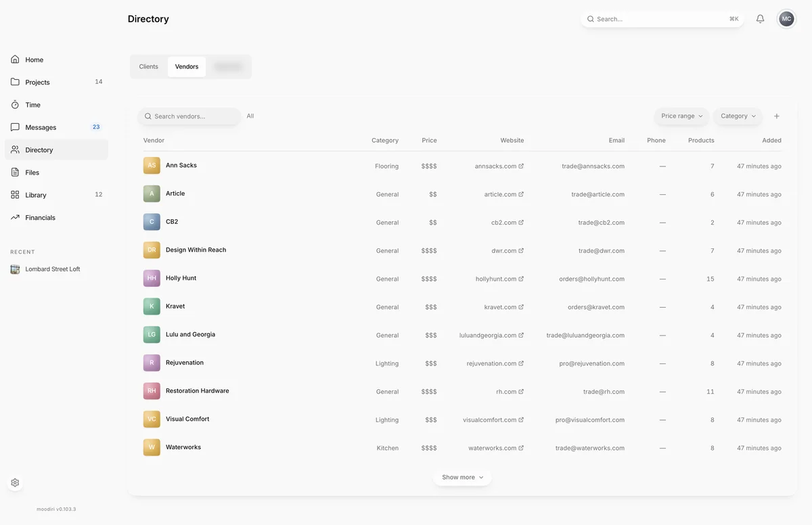Open hollyhunt.com external link icon

coord(521,279)
